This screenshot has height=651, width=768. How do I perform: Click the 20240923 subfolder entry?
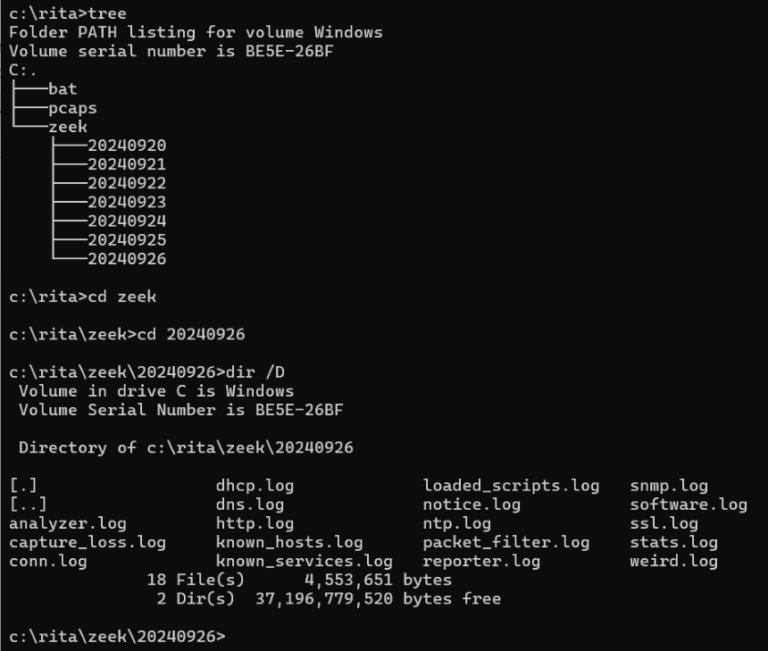(126, 202)
